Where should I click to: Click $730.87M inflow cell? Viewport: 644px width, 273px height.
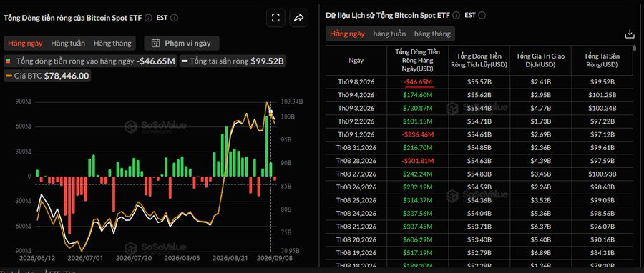418,108
